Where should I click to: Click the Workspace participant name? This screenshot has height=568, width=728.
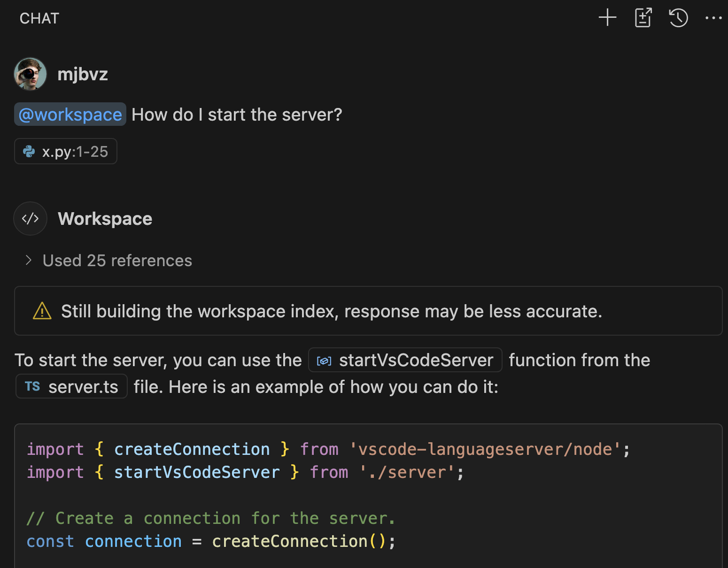coord(105,219)
